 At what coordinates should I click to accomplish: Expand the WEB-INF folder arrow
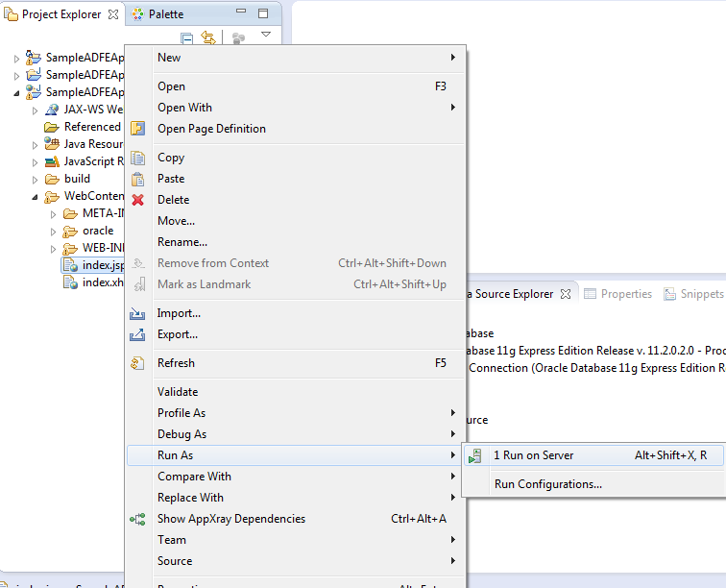coord(53,249)
